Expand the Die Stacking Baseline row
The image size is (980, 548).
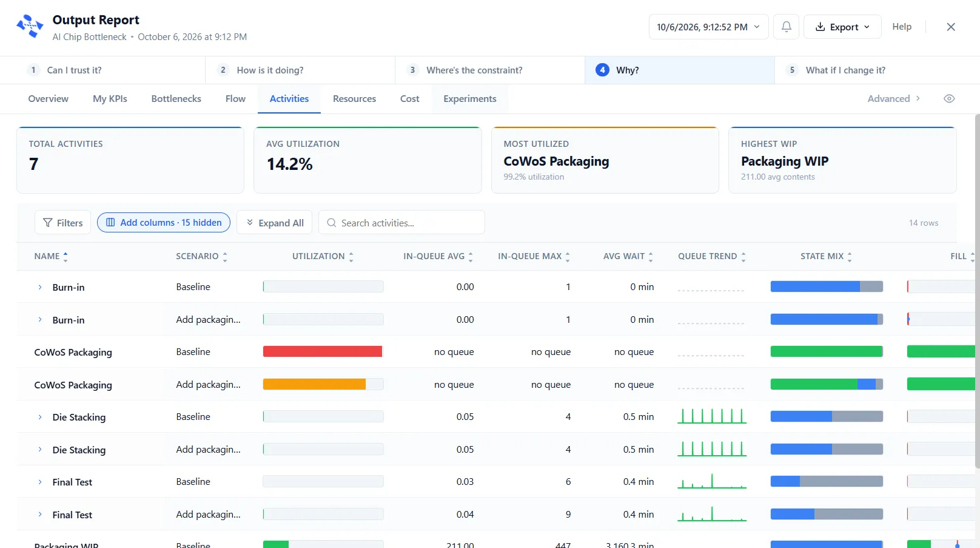point(40,417)
